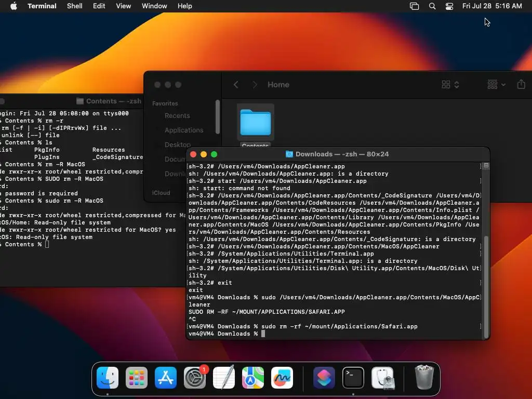Click the Finder share icon

521,84
